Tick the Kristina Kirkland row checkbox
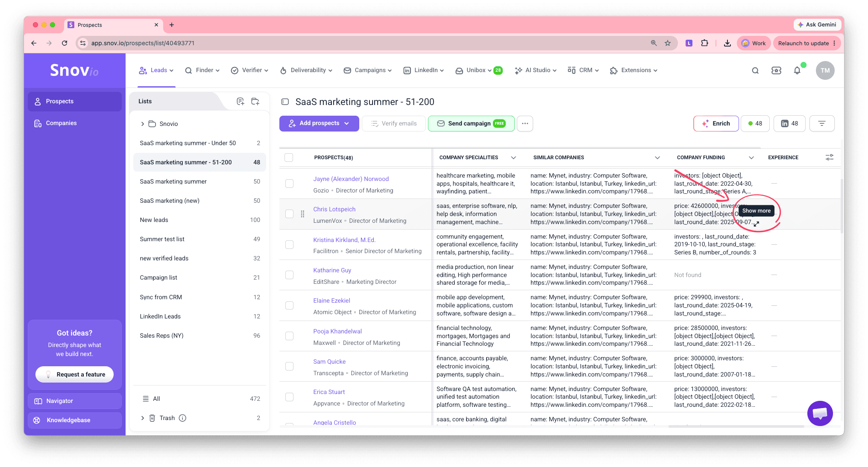868x467 pixels. [x=289, y=245]
